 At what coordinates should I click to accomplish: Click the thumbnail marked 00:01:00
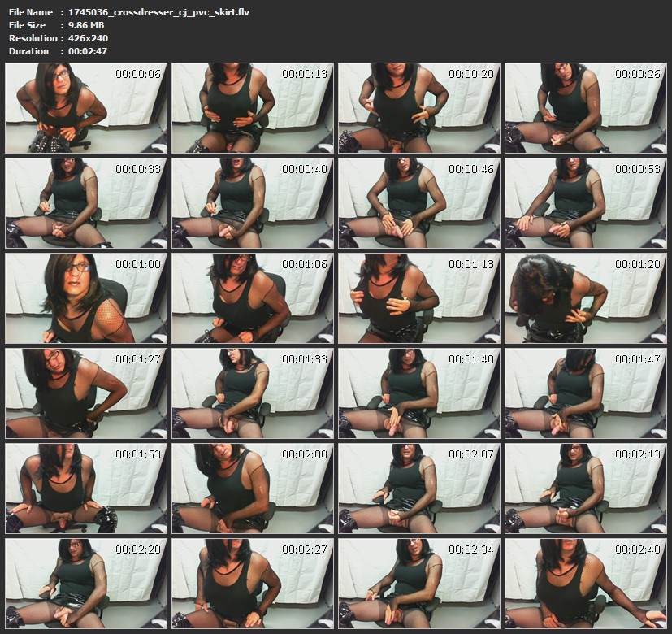[x=86, y=298]
